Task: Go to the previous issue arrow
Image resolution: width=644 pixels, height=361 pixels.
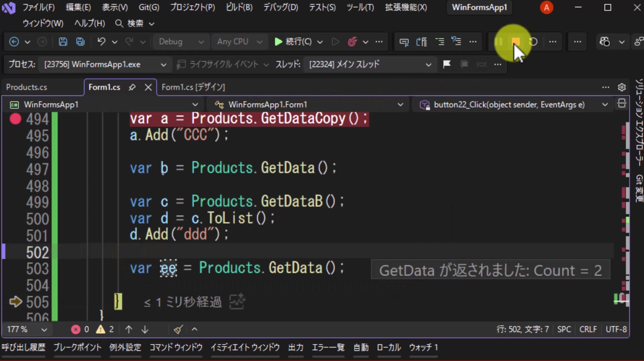Action: [129, 329]
